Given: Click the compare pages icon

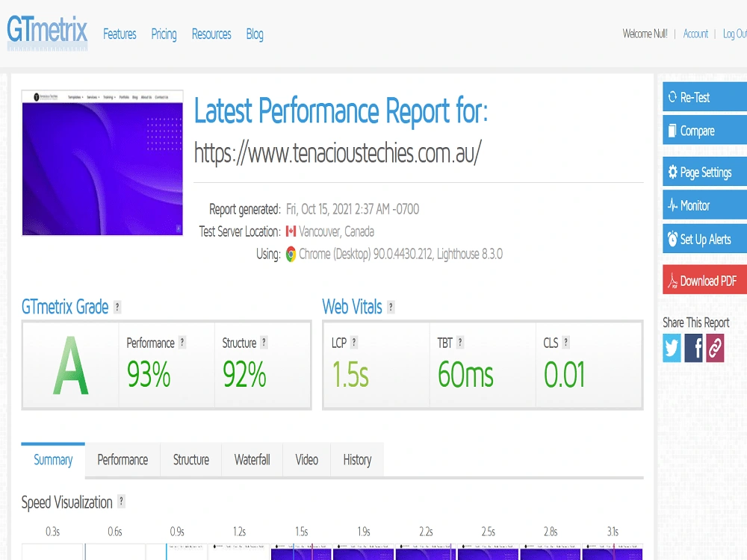Looking at the screenshot, I should click(x=672, y=131).
